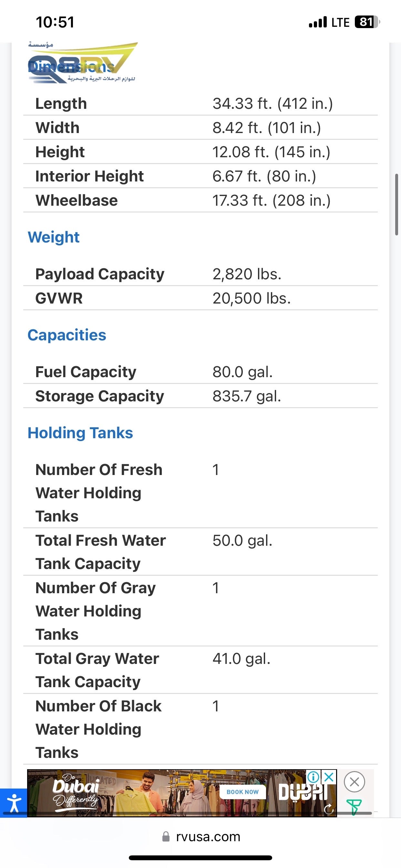Open the accessibility widget icon
The image size is (401, 868).
click(14, 803)
